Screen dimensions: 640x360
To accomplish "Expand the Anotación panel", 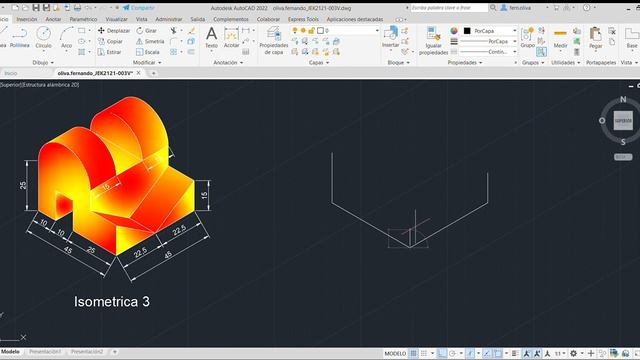I will 228,62.
